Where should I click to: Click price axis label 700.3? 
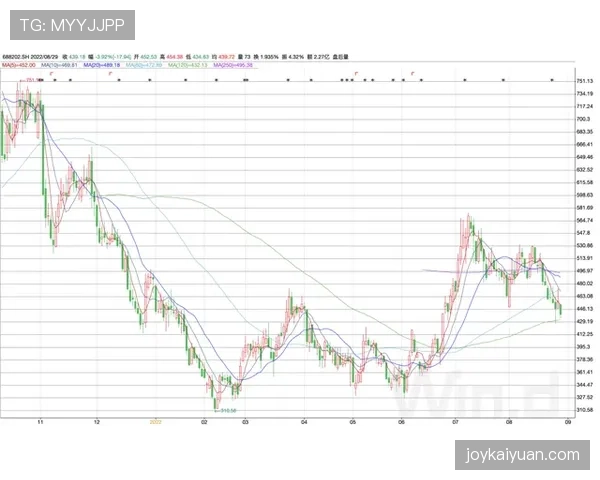tap(583, 119)
